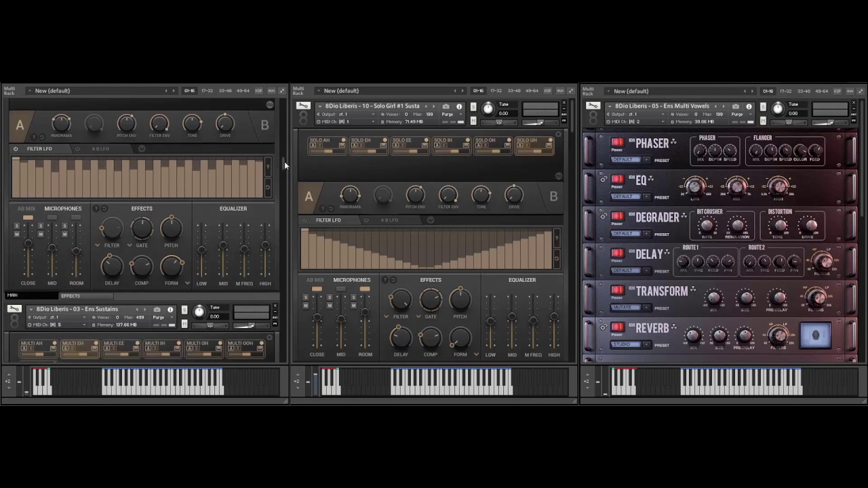Select SOLO UH articulation in middle rack

534,145
